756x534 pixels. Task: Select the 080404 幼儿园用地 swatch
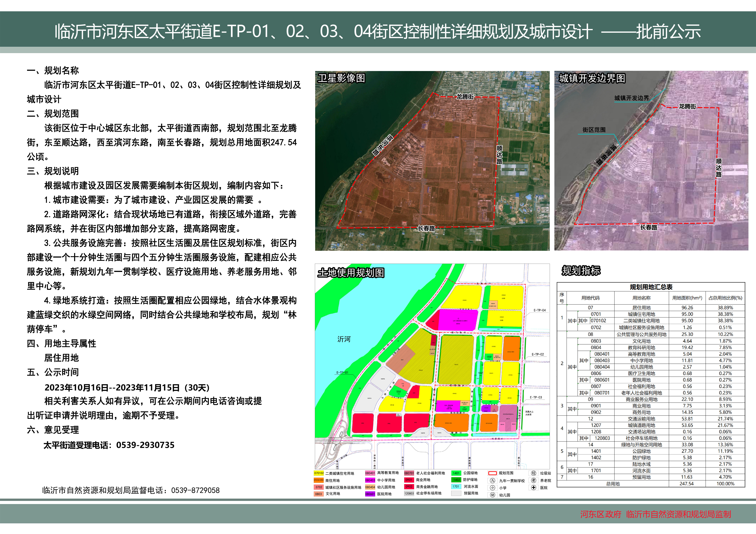click(370, 487)
